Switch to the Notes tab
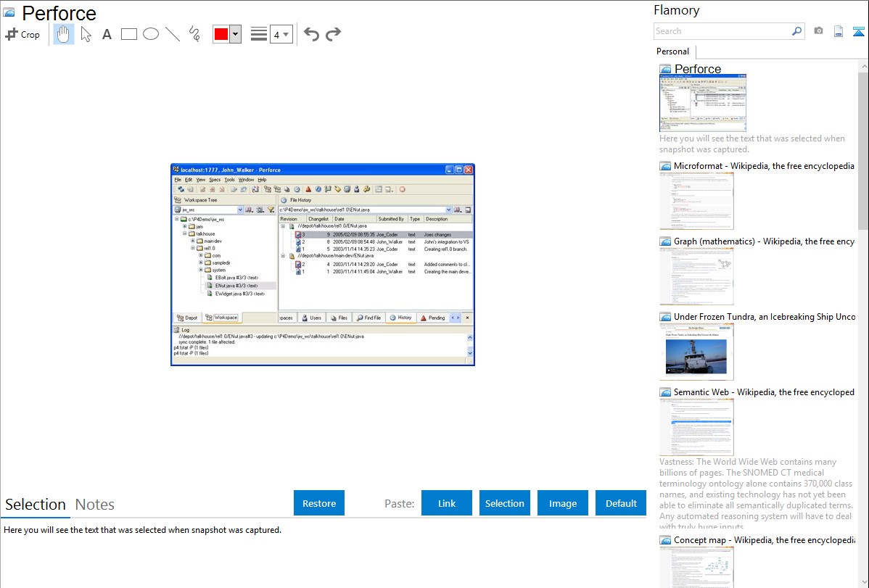This screenshot has height=588, width=869. click(x=95, y=505)
